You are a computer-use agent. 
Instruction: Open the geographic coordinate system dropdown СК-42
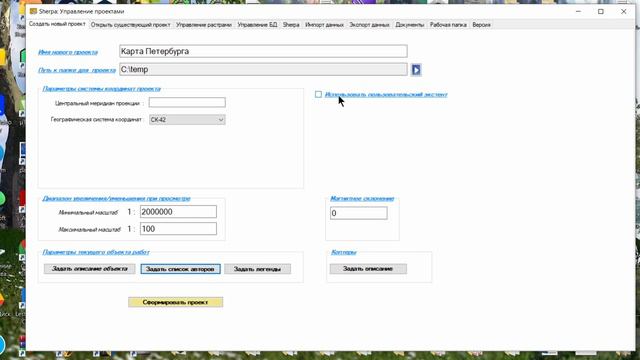pos(187,120)
